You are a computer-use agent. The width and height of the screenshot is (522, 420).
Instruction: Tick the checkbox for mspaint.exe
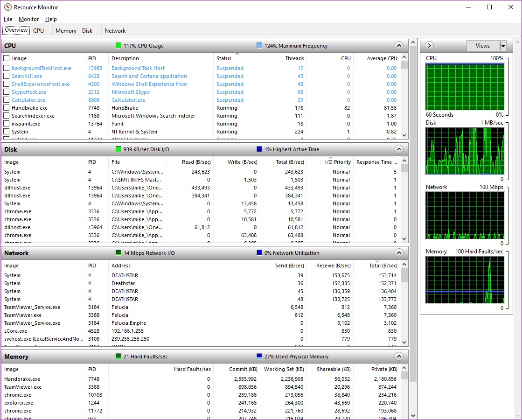[7, 124]
